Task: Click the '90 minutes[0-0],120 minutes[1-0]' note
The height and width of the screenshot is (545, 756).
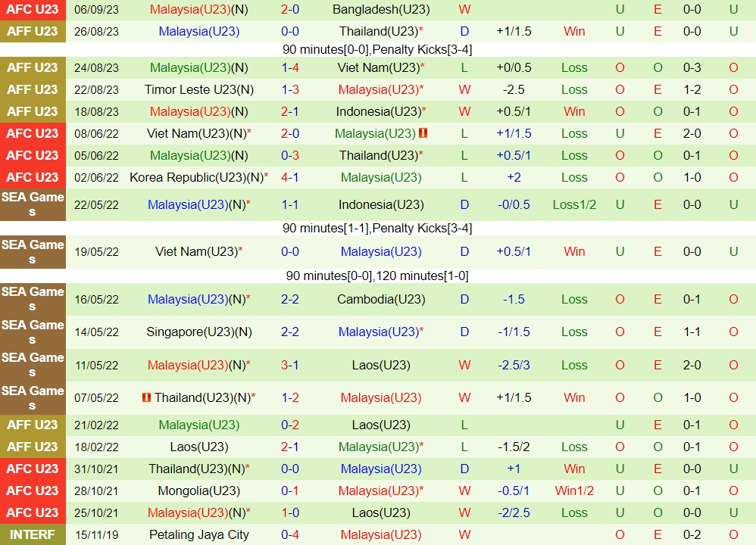Action: [x=377, y=276]
